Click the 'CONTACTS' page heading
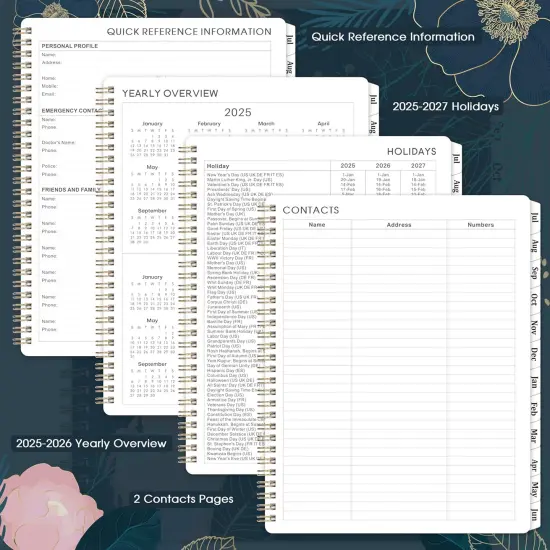The height and width of the screenshot is (550, 550). 311,210
